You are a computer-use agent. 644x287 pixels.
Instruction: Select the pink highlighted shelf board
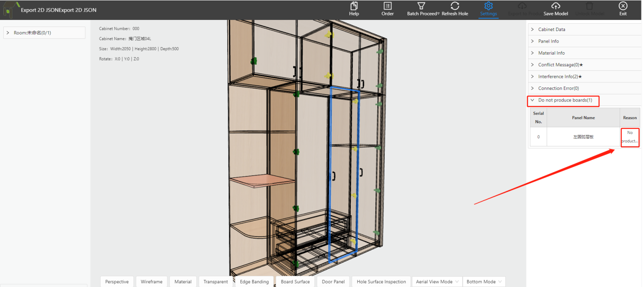click(x=262, y=181)
